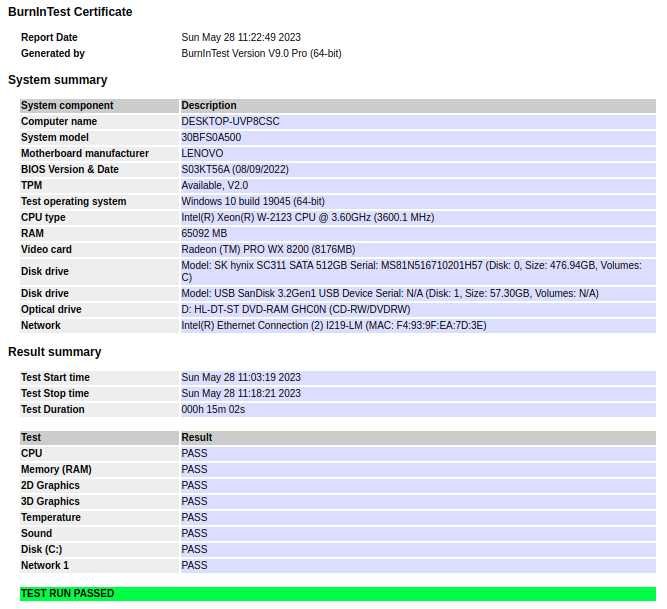The width and height of the screenshot is (667, 609).
Task: Click the PASS result for Network 1
Action: point(194,566)
